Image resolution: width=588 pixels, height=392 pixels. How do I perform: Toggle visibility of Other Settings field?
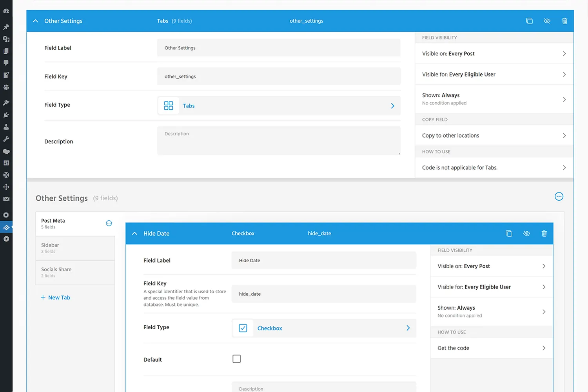click(547, 21)
